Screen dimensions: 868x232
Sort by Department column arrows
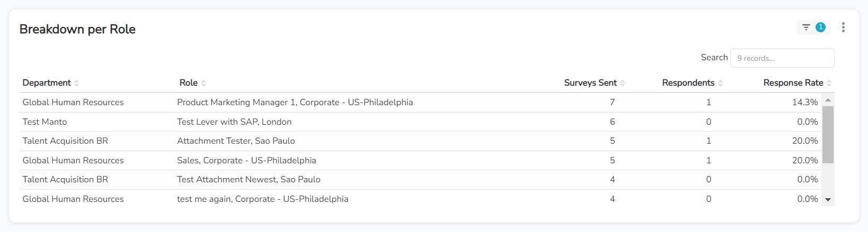point(77,83)
